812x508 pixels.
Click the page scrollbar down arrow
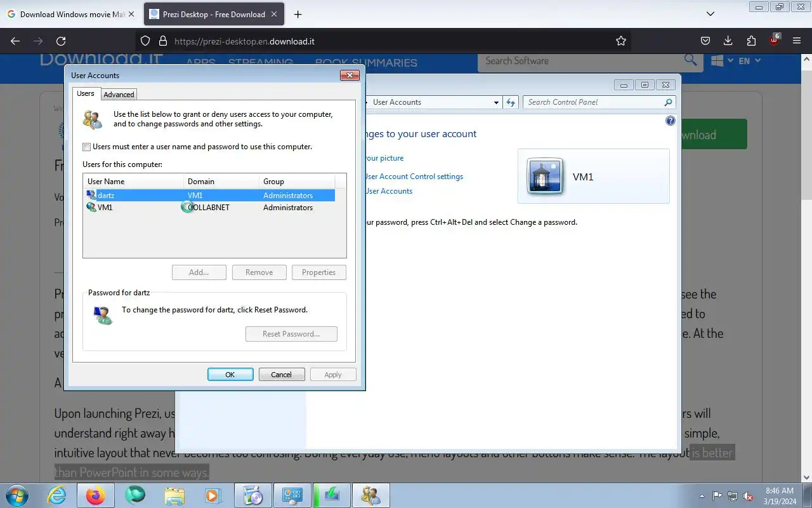click(806, 477)
